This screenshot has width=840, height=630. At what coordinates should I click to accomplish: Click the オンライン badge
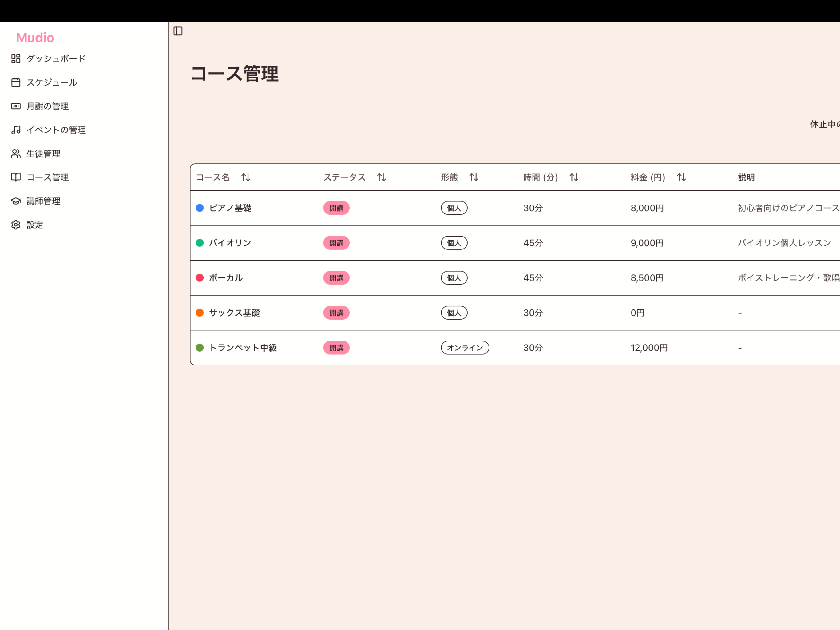tap(465, 348)
